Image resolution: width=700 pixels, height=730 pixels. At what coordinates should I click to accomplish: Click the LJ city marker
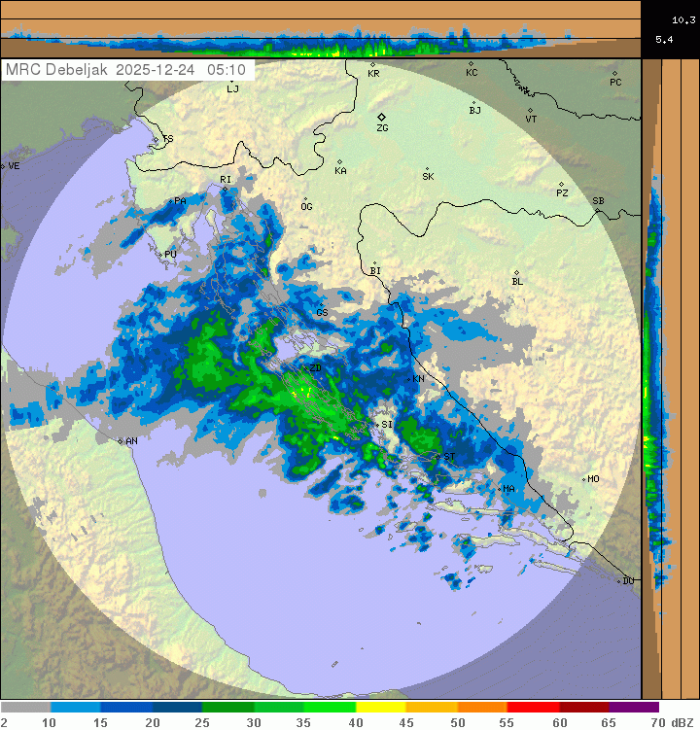229,81
